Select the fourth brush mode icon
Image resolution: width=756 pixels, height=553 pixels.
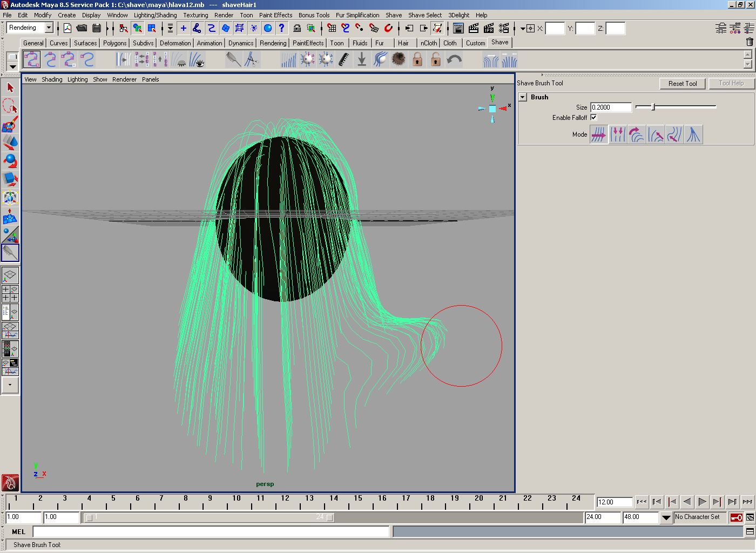point(656,134)
